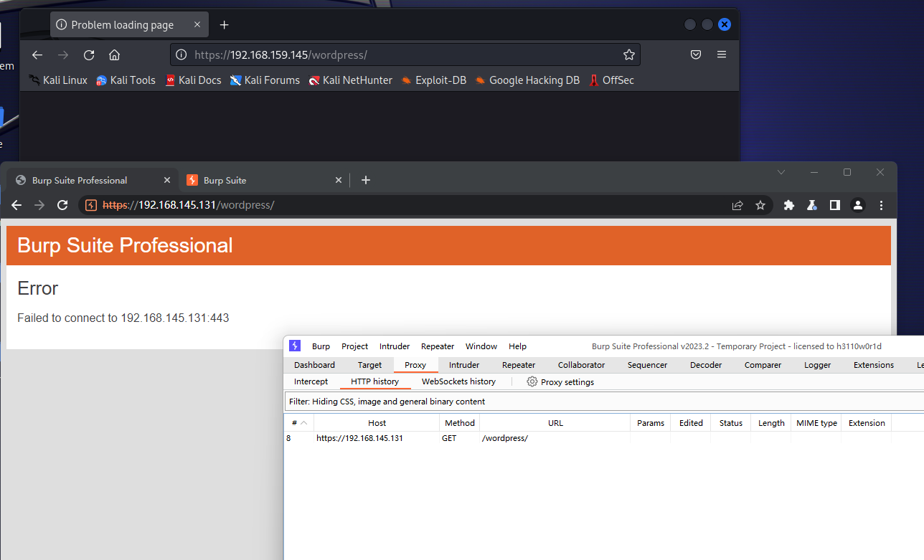
Task: Open the Window menu
Action: (481, 346)
